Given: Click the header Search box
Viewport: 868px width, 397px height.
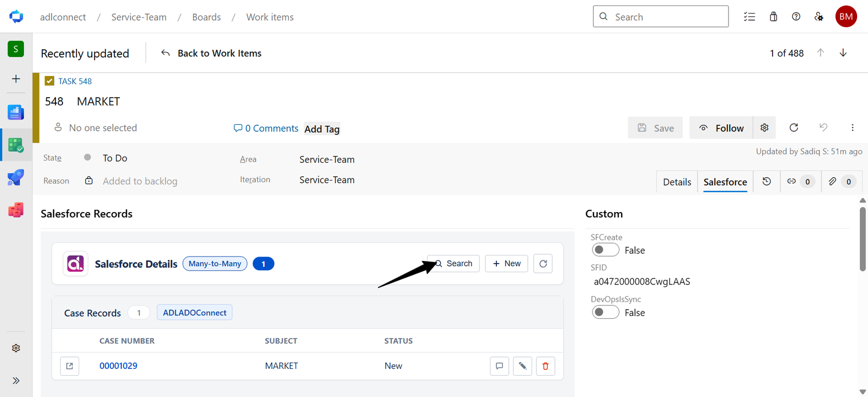Looking at the screenshot, I should click(661, 17).
